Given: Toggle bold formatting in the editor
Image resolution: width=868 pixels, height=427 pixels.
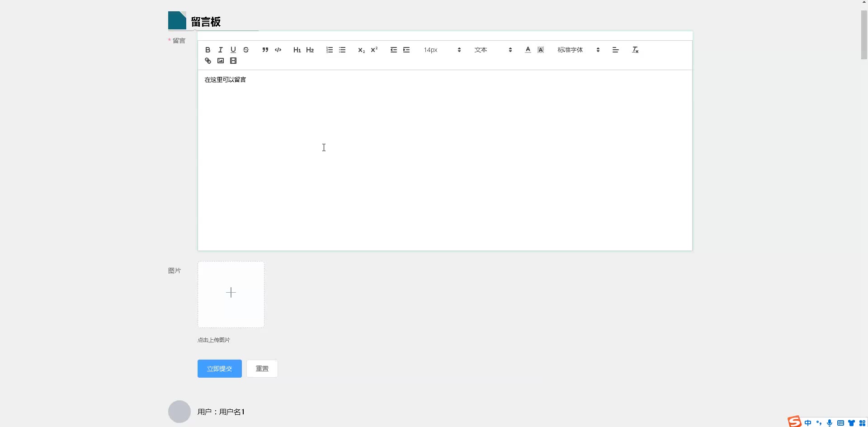Looking at the screenshot, I should click(x=208, y=50).
